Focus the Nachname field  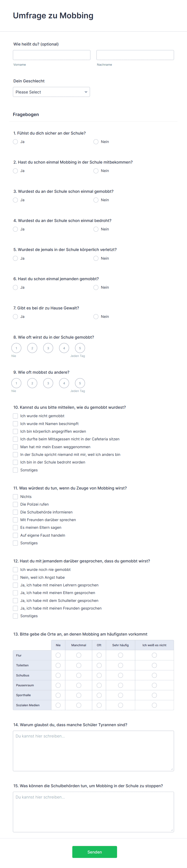point(135,55)
